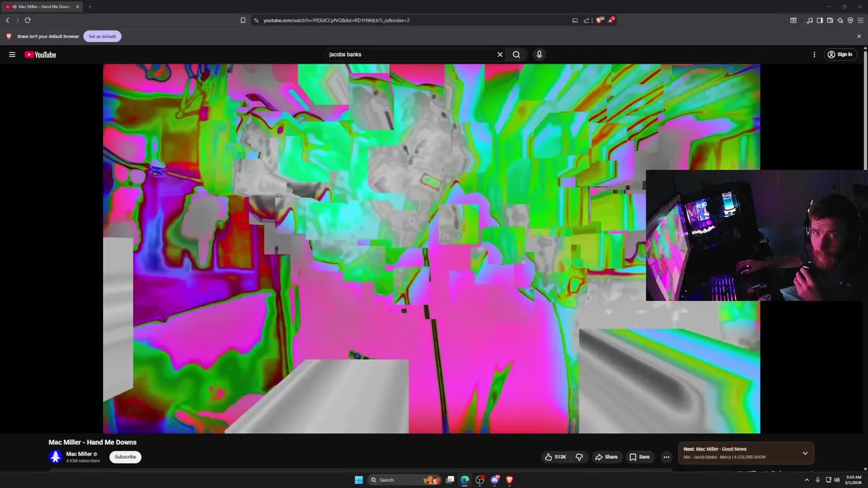Screen dimensions: 868x488
Task: Close the Mac Miller tab
Action: (77, 7)
